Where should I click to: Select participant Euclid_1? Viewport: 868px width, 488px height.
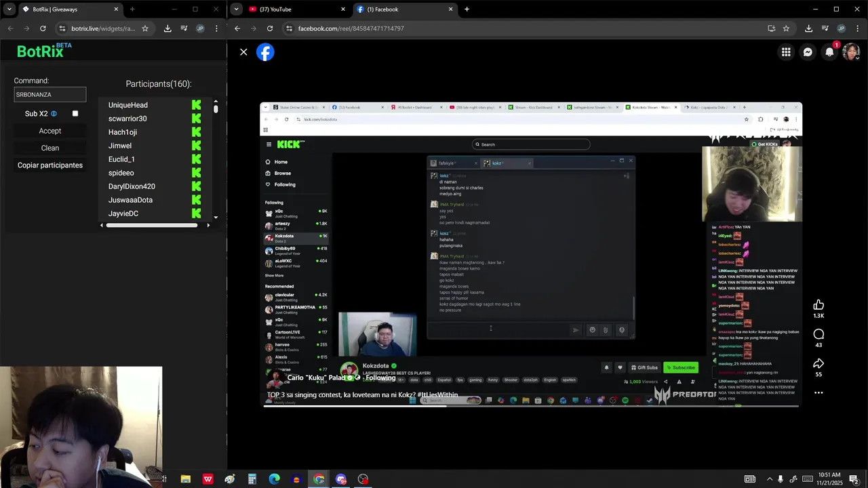coord(121,159)
